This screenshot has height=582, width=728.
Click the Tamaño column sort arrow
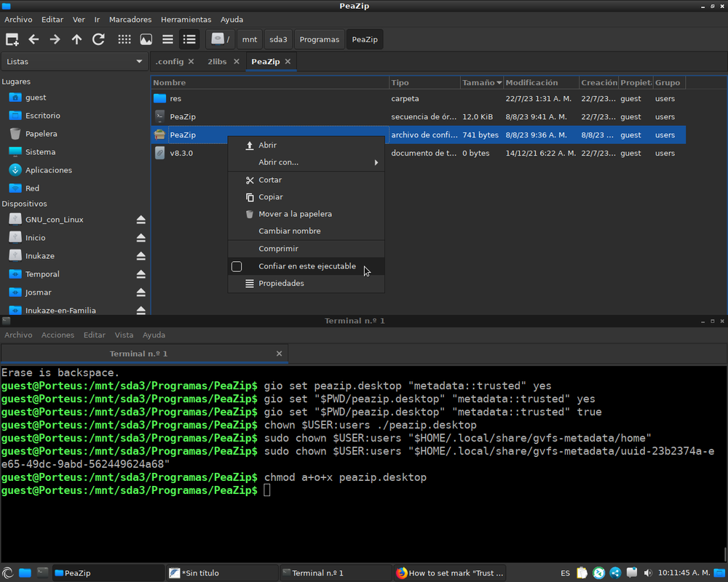(499, 83)
